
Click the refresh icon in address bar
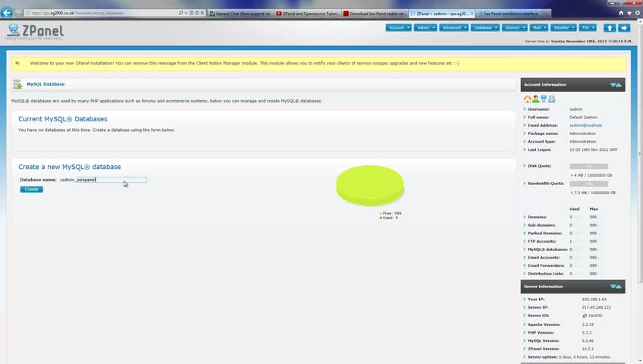(197, 13)
